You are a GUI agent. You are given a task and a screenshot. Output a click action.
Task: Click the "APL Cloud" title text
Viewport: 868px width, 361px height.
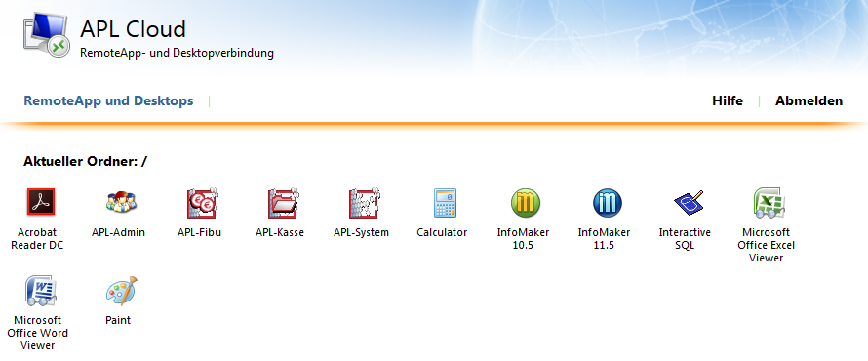point(134,28)
